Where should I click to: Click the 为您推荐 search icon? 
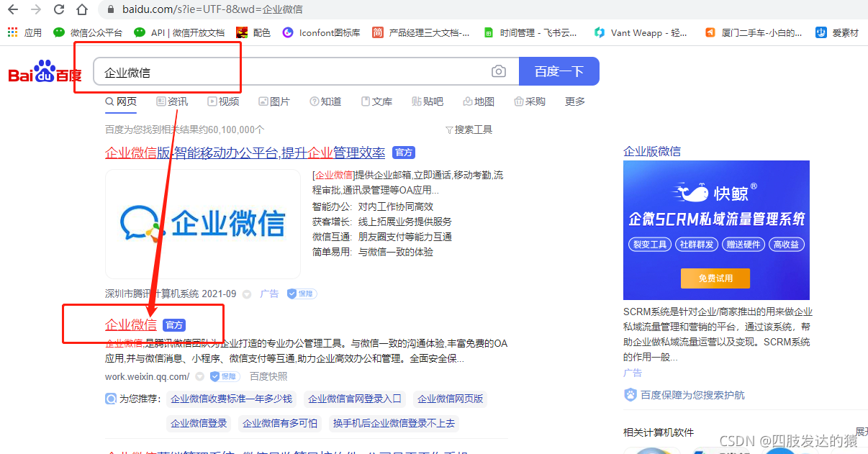111,399
